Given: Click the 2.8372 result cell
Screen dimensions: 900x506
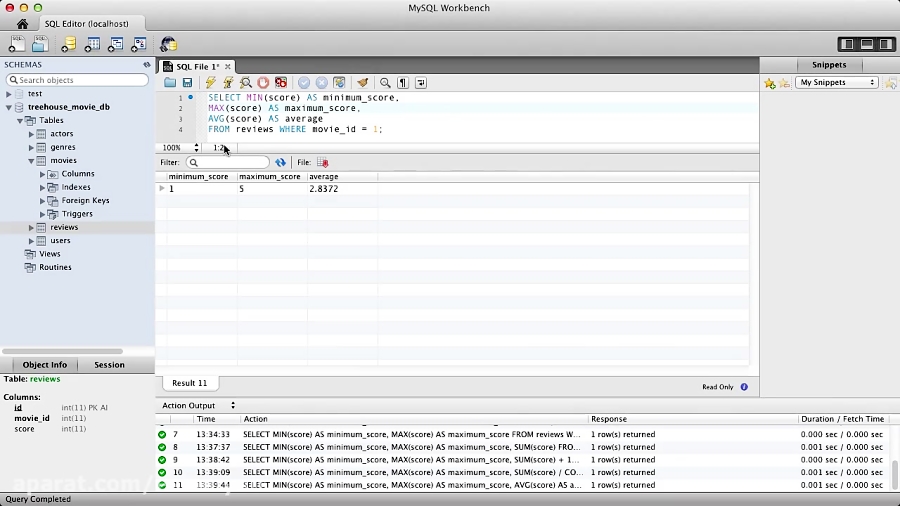Looking at the screenshot, I should 342,189.
